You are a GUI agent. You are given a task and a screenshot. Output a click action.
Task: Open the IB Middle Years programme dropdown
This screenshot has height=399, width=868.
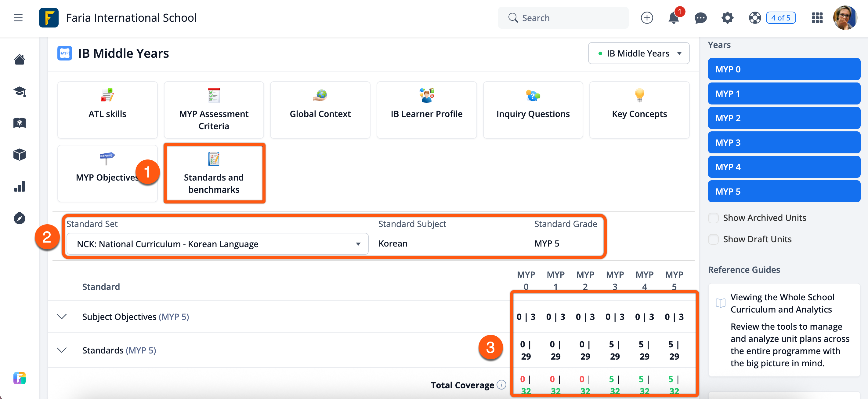click(x=638, y=53)
